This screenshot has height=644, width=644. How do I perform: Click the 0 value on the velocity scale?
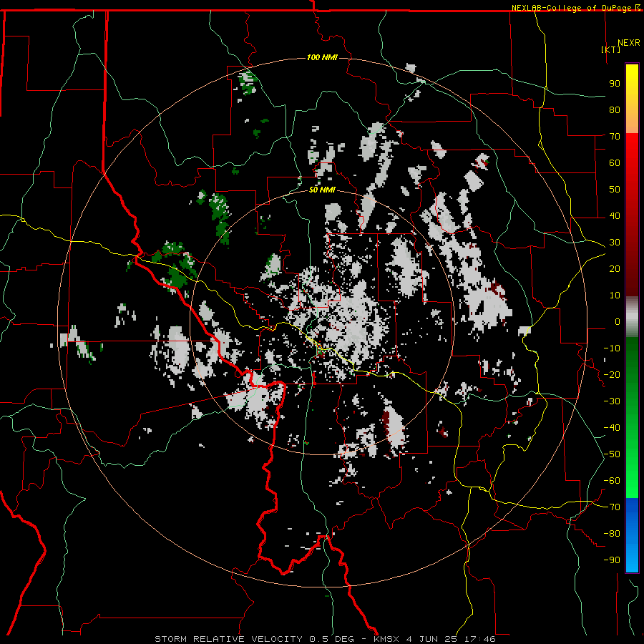click(x=618, y=321)
